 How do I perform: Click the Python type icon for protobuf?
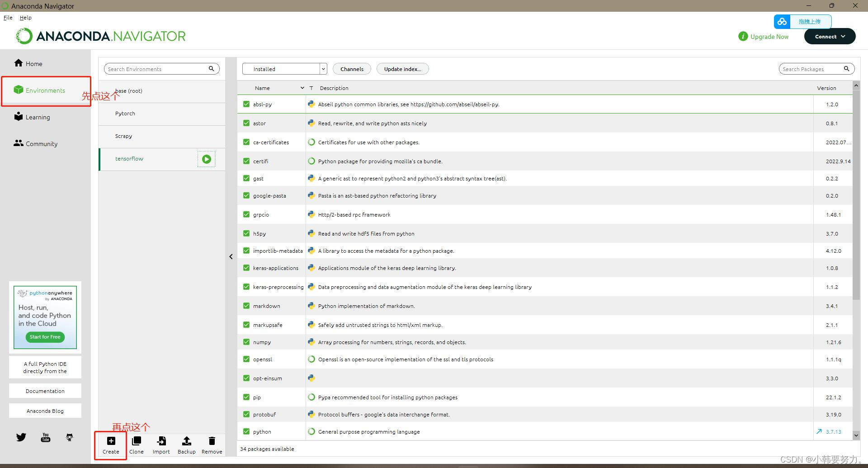point(311,414)
